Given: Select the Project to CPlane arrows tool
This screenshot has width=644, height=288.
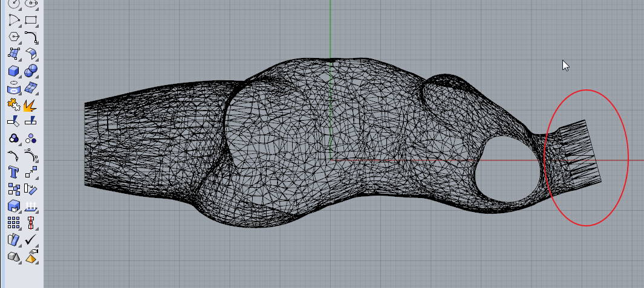Looking at the screenshot, I should click(31, 205).
